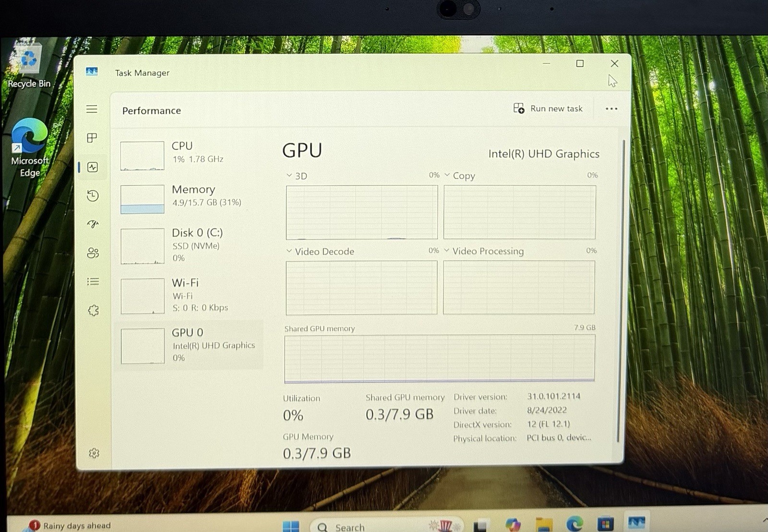Click the Task Manager taskbar icon

(x=636, y=522)
